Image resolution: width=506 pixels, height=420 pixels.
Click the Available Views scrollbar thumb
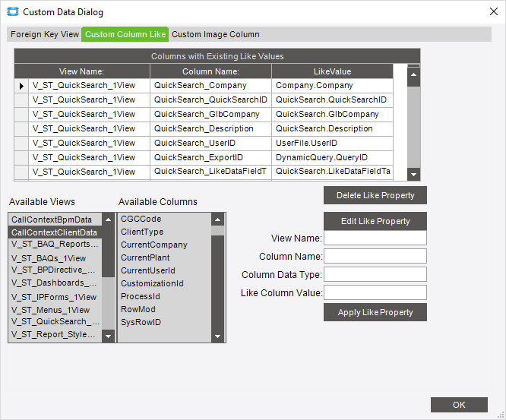108,251
